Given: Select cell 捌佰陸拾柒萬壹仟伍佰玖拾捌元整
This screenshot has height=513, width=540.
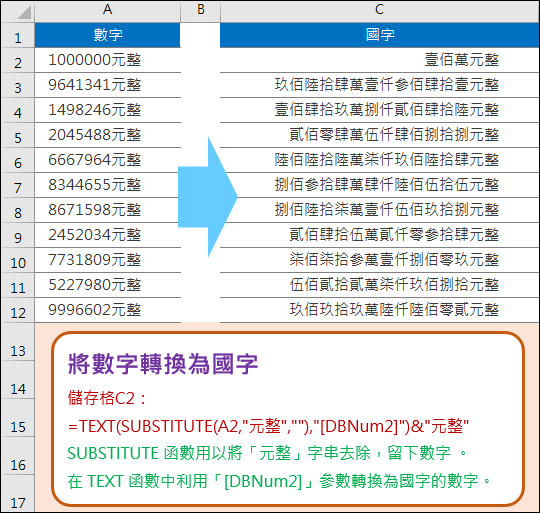Looking at the screenshot, I should (380, 210).
